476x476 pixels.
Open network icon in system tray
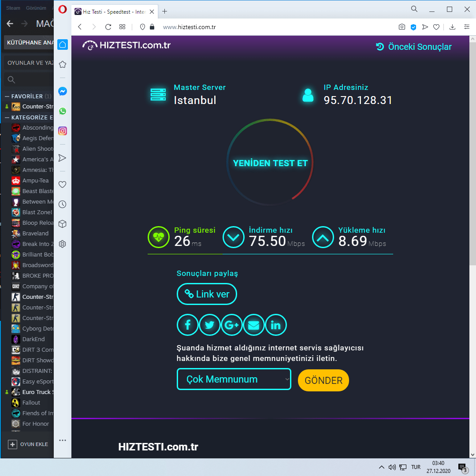(x=403, y=467)
